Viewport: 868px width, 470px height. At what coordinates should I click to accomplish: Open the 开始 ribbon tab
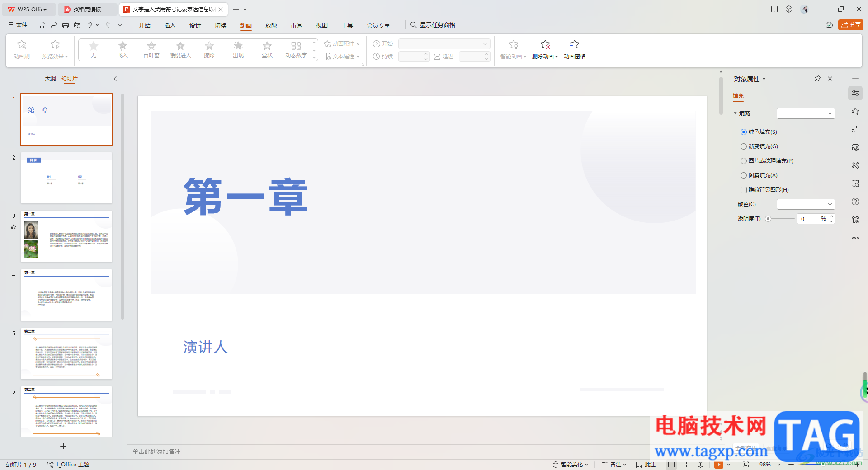point(145,25)
